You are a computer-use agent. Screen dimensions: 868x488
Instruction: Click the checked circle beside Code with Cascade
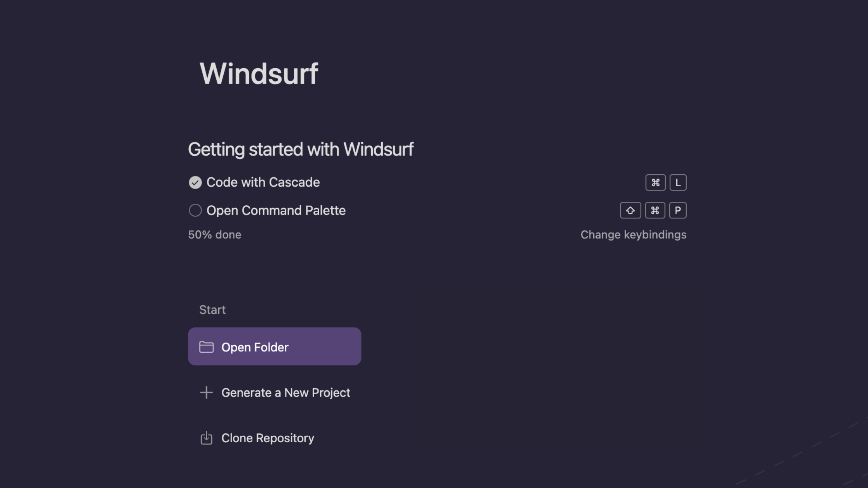[x=195, y=182]
